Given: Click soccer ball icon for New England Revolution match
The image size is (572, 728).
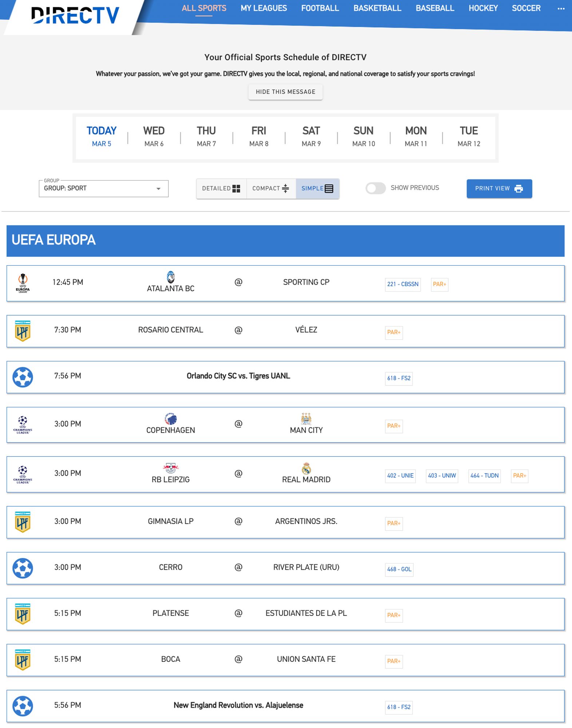Looking at the screenshot, I should (x=23, y=706).
